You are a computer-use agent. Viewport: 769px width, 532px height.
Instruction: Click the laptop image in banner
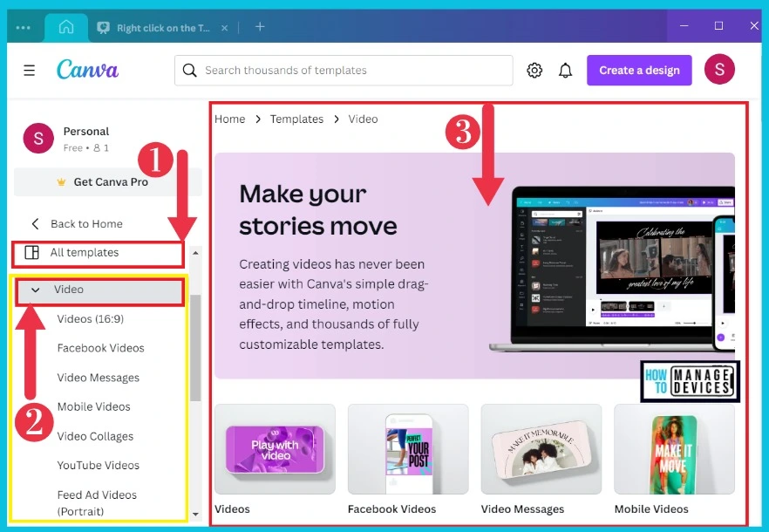(611, 269)
